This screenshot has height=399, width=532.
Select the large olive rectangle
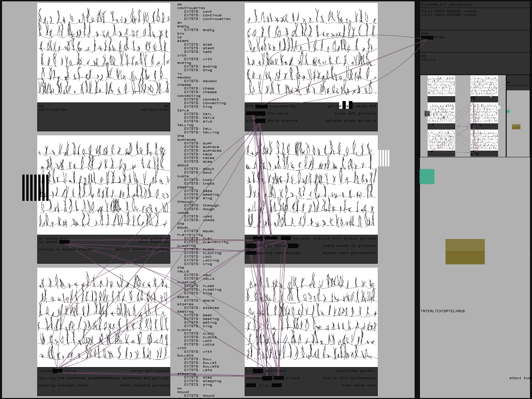(x=465, y=252)
